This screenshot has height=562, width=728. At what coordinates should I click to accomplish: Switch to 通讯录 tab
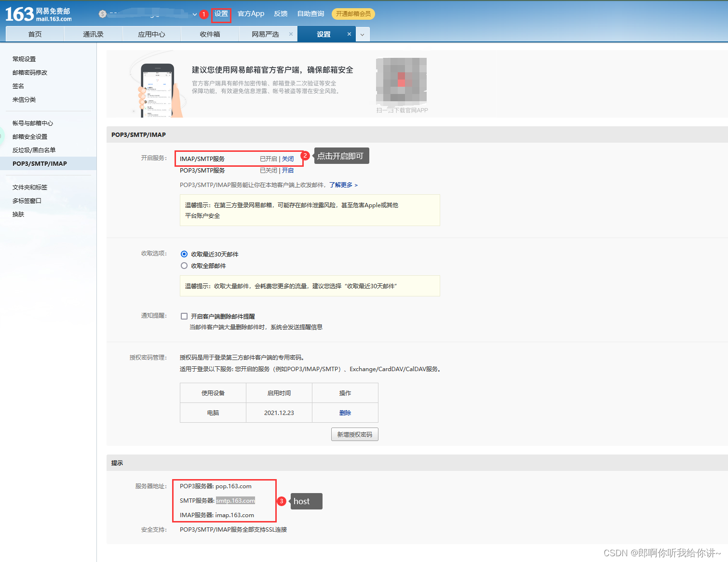pos(93,34)
